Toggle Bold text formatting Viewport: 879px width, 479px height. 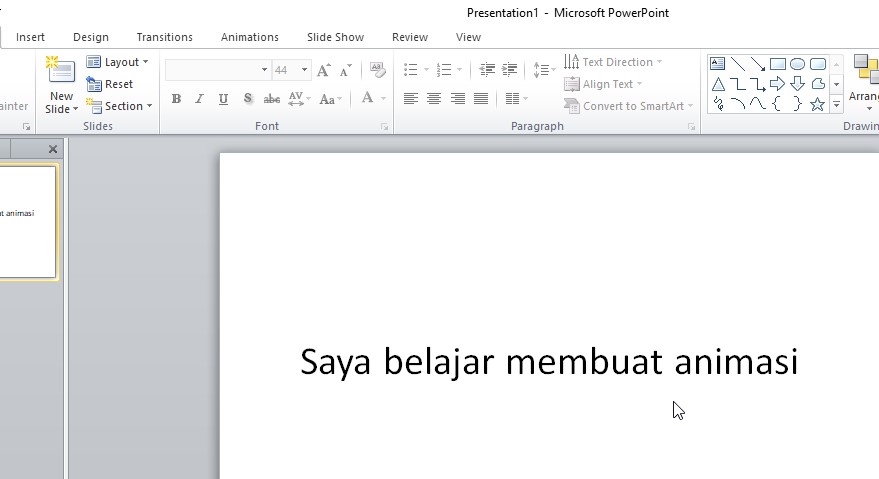coord(176,99)
